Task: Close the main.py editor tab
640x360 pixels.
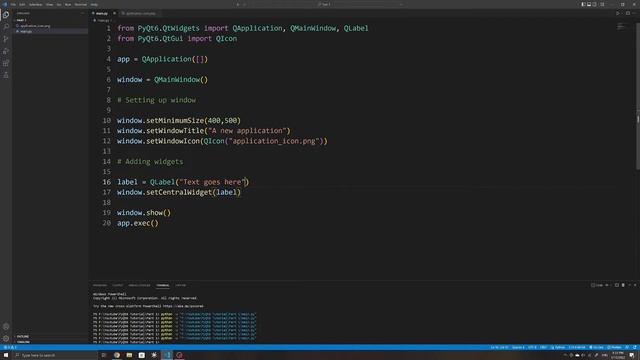Action: coord(114,13)
